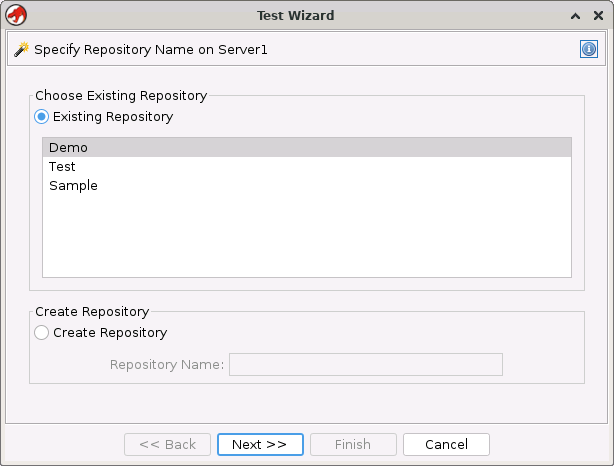The height and width of the screenshot is (466, 614).
Task: Click the wizard wand icon
Action: (21, 49)
